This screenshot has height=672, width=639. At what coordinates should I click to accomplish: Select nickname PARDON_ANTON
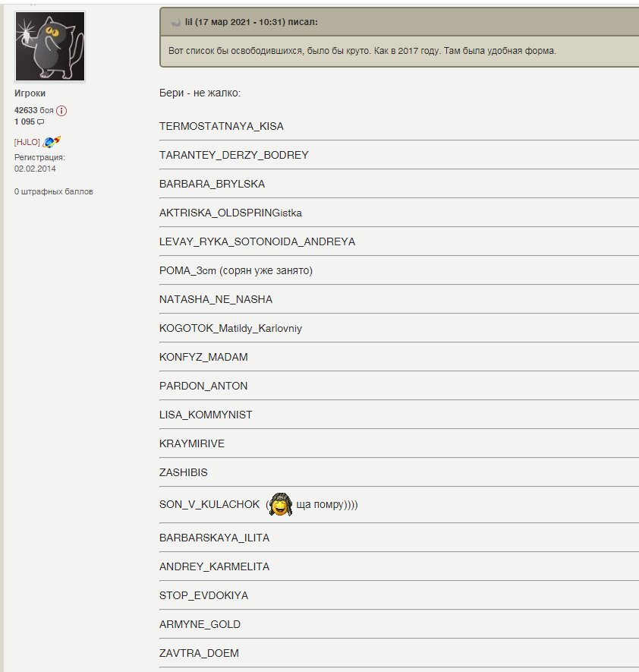[203, 386]
